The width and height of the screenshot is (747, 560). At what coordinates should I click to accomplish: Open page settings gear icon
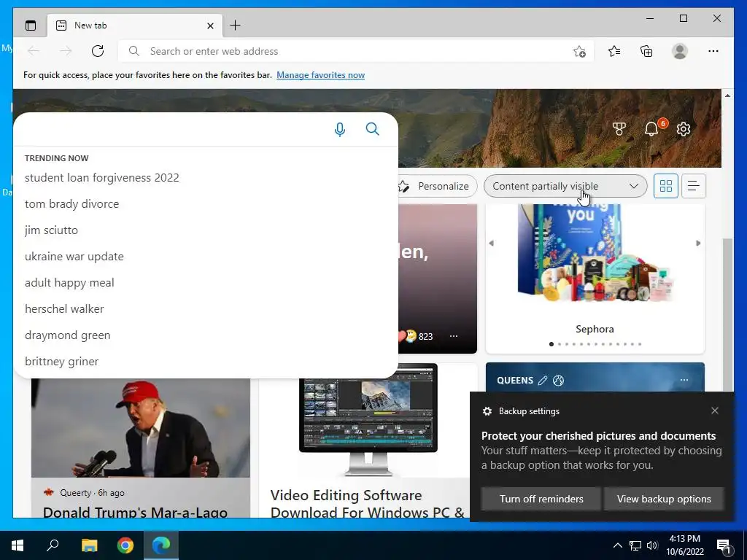pyautogui.click(x=684, y=128)
